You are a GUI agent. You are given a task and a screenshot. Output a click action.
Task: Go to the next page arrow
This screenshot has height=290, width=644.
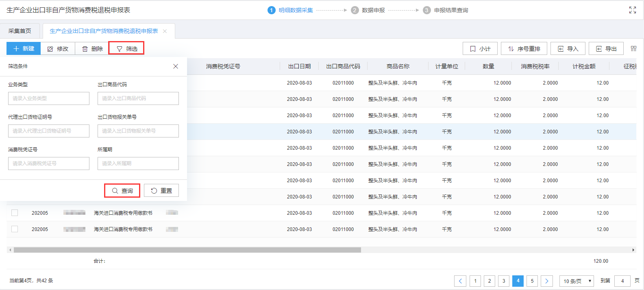546,281
